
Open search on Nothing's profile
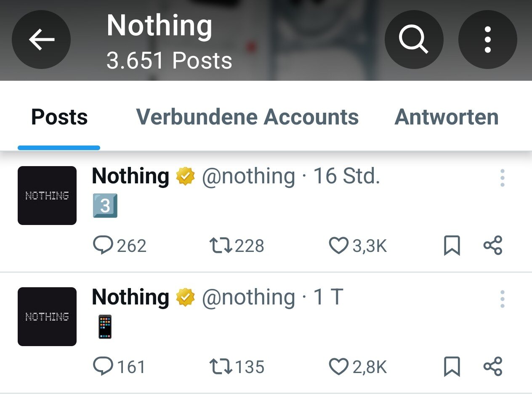(x=414, y=40)
